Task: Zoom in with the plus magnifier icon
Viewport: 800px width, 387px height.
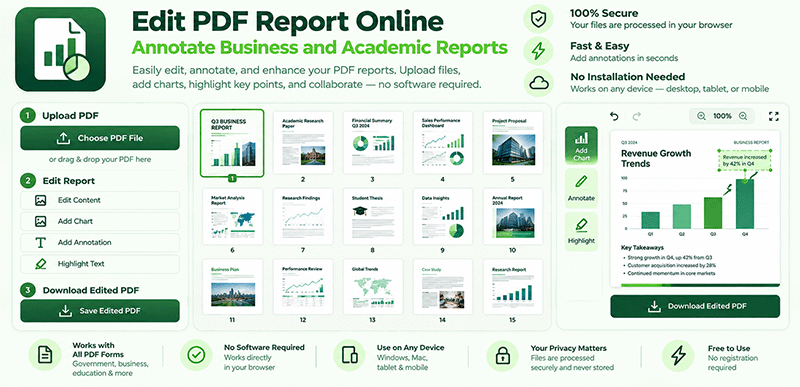Action: click(x=743, y=116)
